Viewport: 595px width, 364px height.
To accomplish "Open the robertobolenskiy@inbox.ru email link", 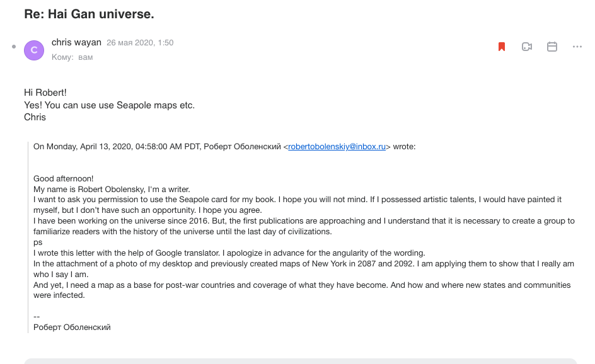I will (x=337, y=147).
